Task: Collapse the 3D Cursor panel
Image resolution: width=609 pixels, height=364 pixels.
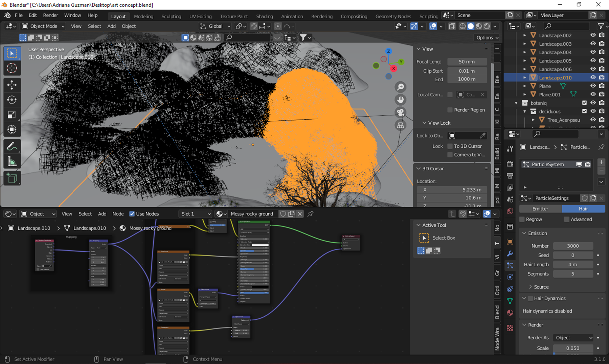Action: click(x=419, y=168)
